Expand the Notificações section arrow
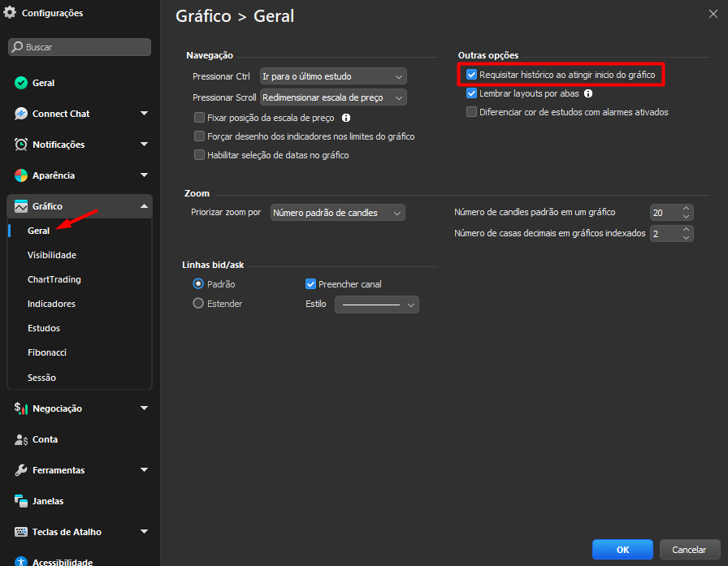This screenshot has width=728, height=566. pos(144,145)
